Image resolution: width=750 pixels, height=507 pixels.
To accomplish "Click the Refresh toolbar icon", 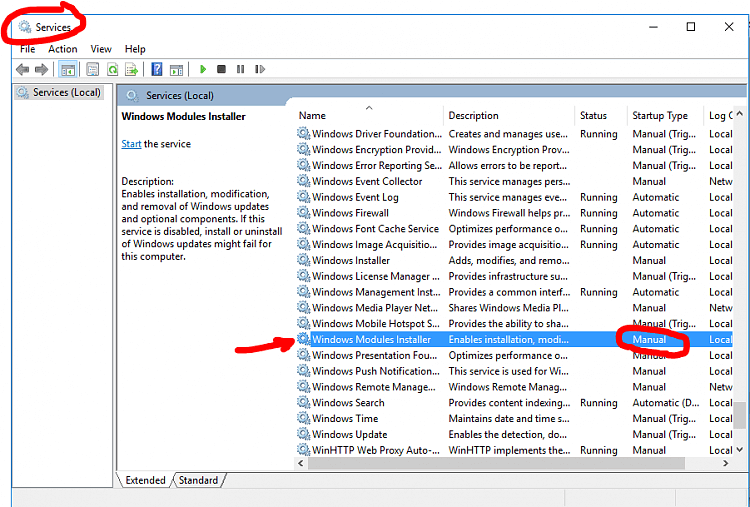I will coord(113,69).
